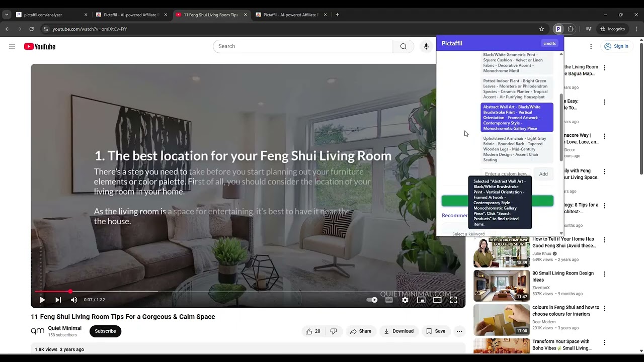Download the video
The width and height of the screenshot is (644, 362).
pos(398,331)
